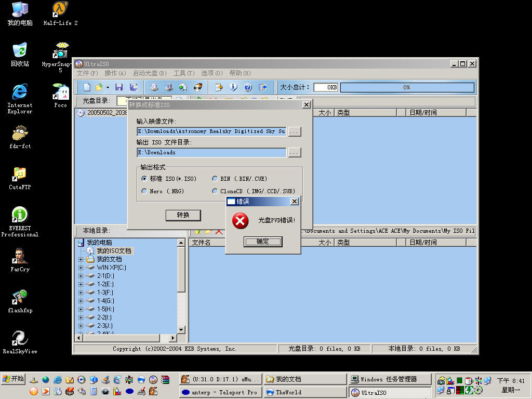Click the Exit door icon in UltraISO toolbar
This screenshot has height=399, width=532.
pyautogui.click(x=263, y=87)
